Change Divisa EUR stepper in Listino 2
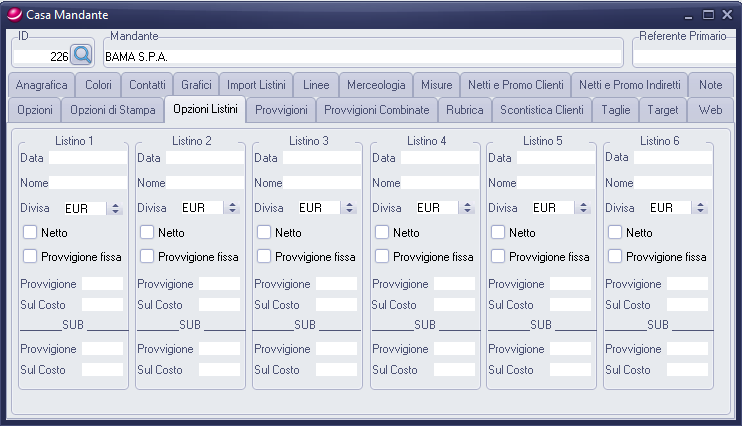The height and width of the screenshot is (426, 742). [232, 208]
